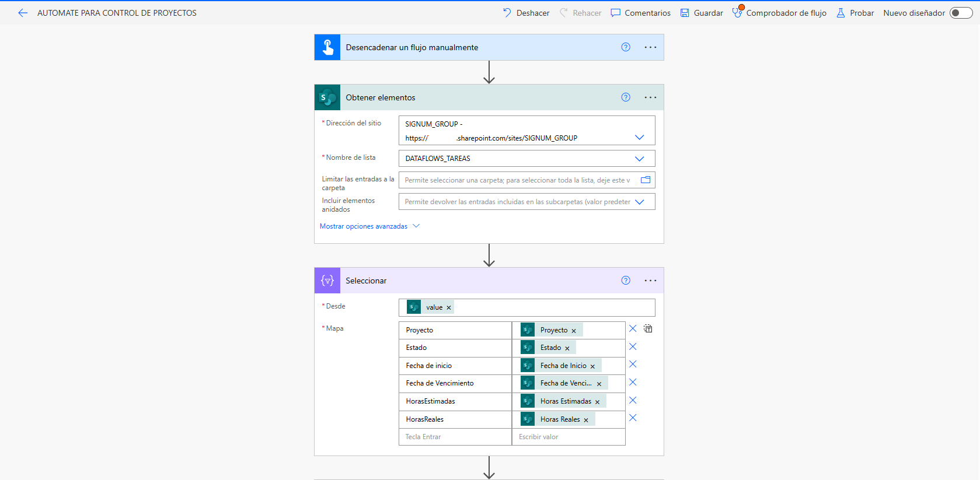Click the Escribir valor field
The width and height of the screenshot is (980, 480).
click(x=569, y=437)
